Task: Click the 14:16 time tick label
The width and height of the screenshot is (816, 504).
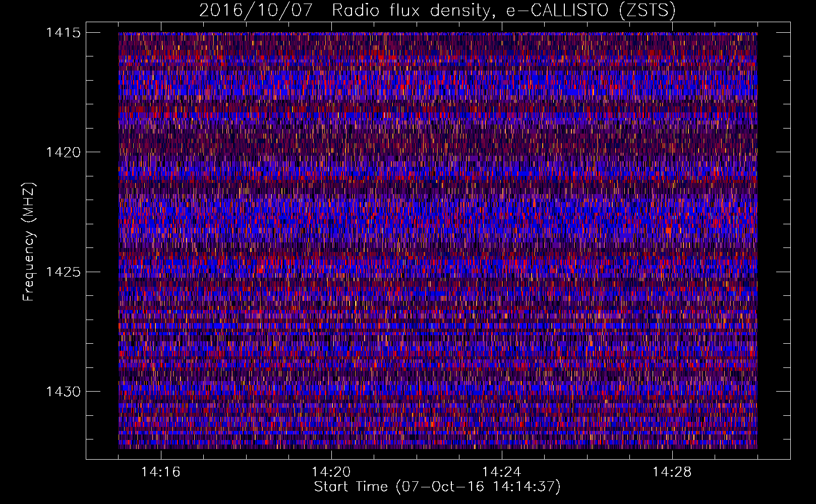Action: tap(161, 472)
